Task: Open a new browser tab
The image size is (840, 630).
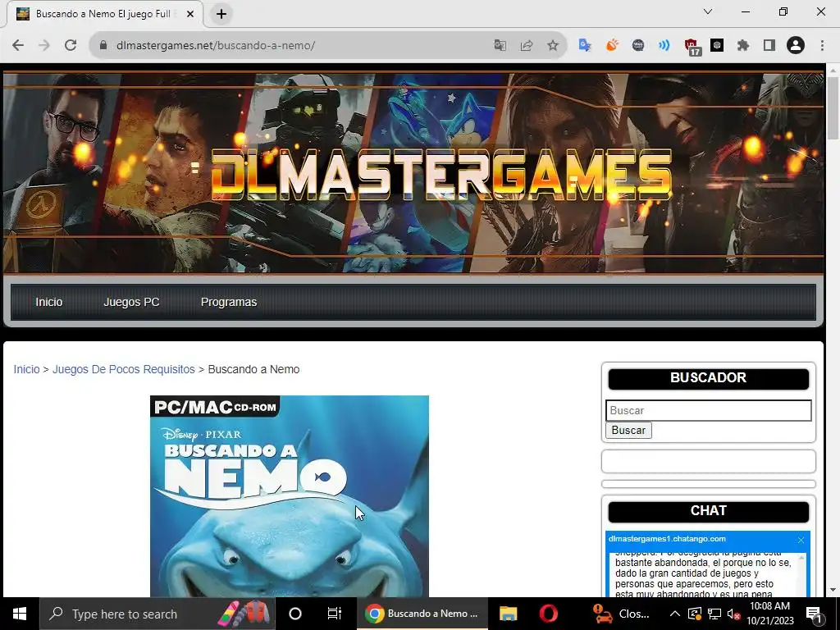Action: 221,14
